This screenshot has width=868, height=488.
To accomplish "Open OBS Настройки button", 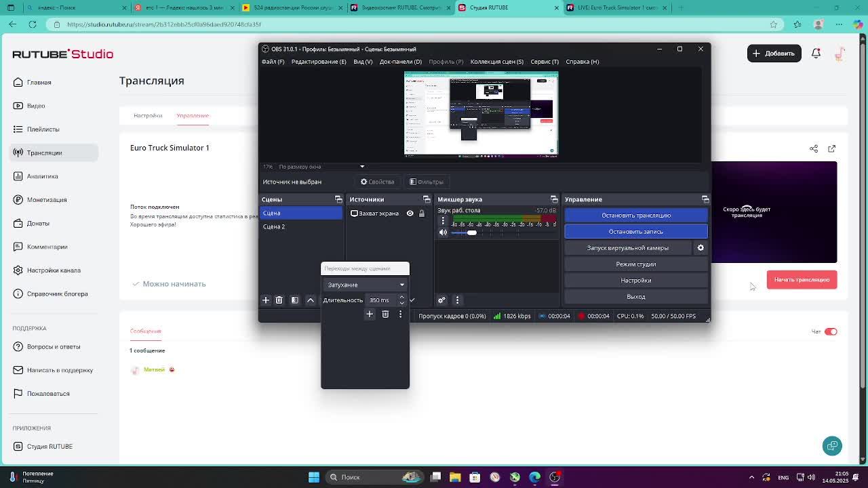I will [x=636, y=281].
